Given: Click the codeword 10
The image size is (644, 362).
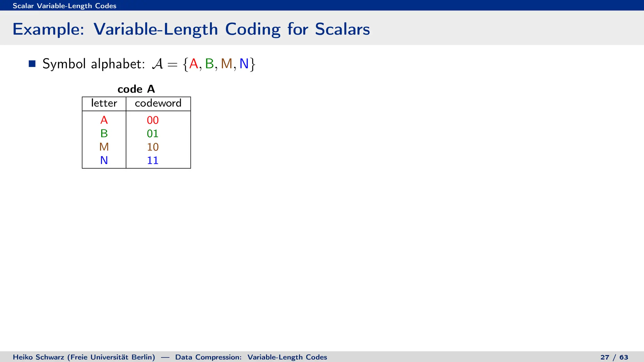Looking at the screenshot, I should (153, 147).
